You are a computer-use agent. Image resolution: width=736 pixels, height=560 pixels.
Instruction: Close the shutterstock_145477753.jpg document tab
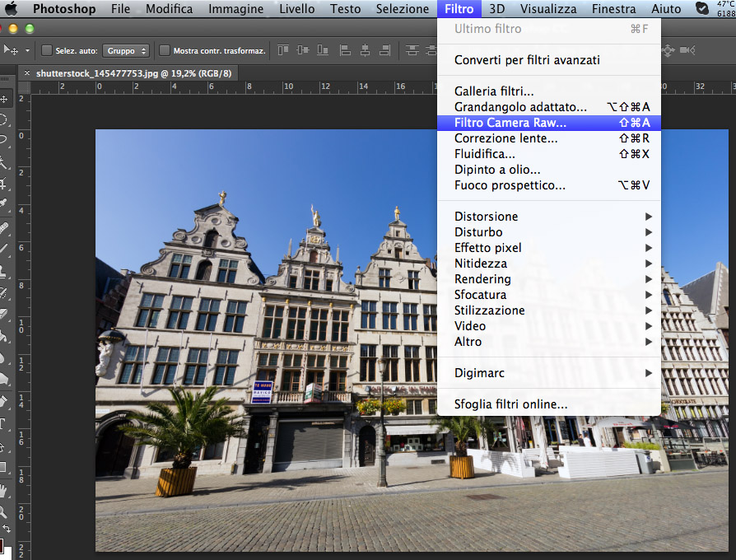27,73
